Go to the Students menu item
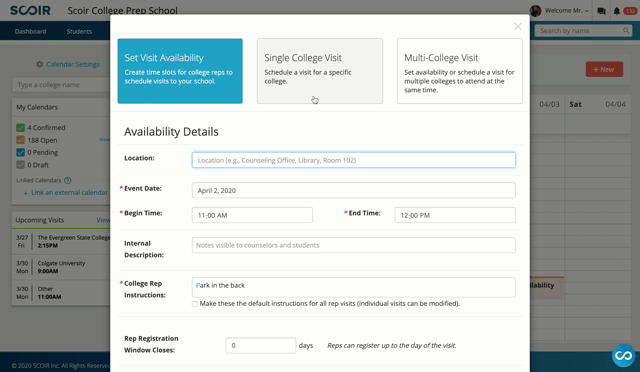 (x=79, y=31)
